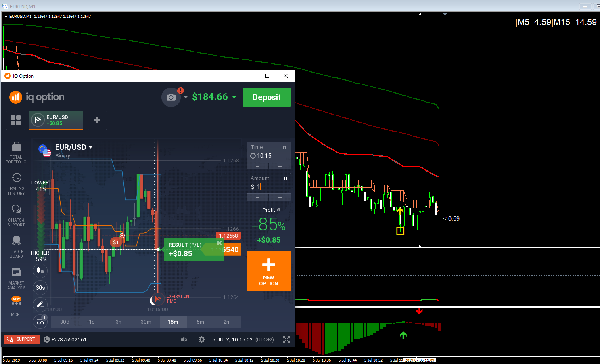
Task: Minimize the IQ Option window
Action: [x=249, y=76]
